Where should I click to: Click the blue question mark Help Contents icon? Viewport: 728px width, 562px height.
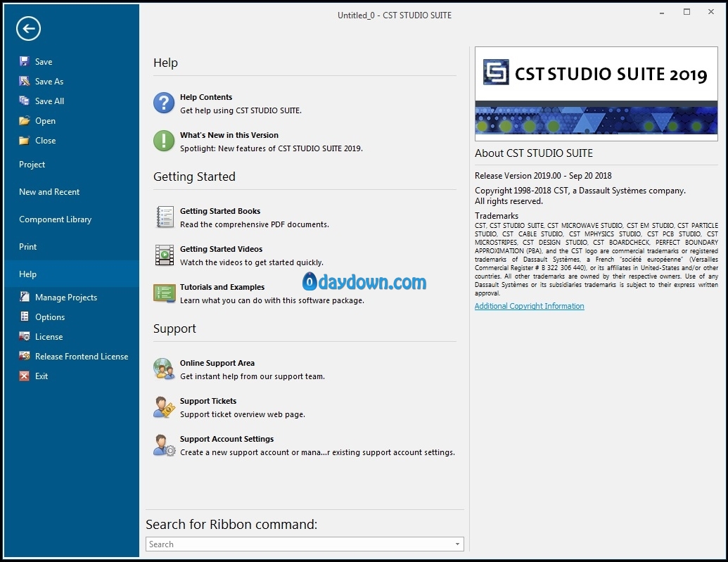tap(164, 103)
